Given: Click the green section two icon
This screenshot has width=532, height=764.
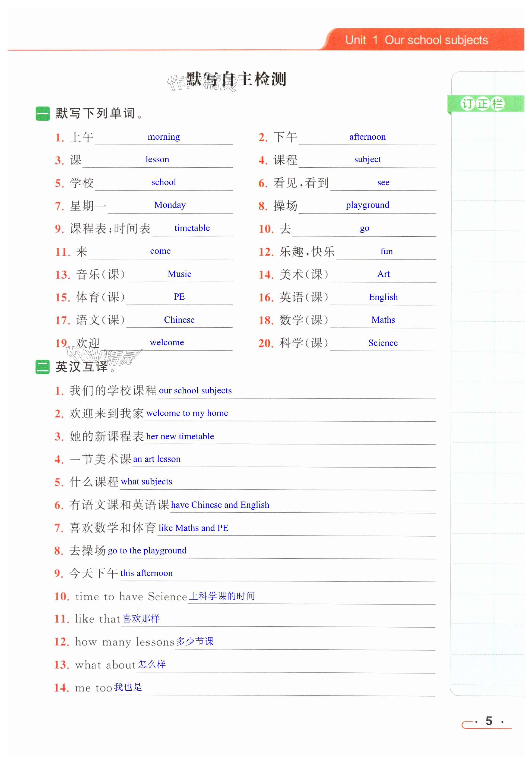Looking at the screenshot, I should pos(43,367).
